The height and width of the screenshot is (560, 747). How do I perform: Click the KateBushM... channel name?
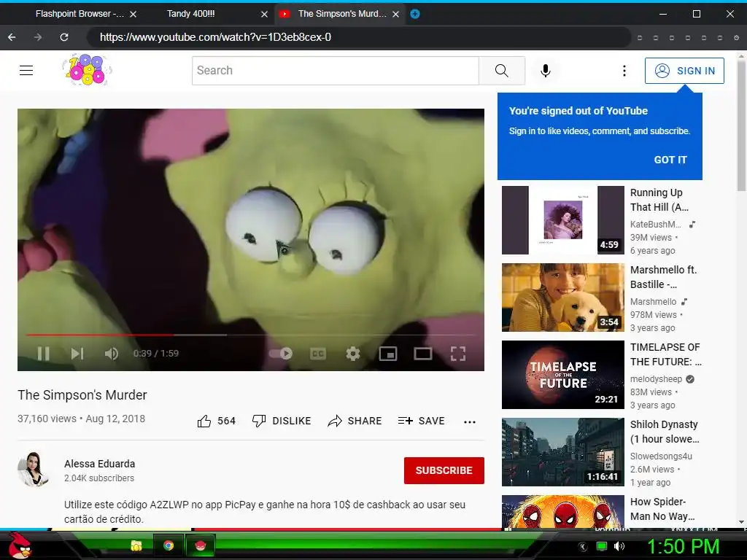coord(656,225)
